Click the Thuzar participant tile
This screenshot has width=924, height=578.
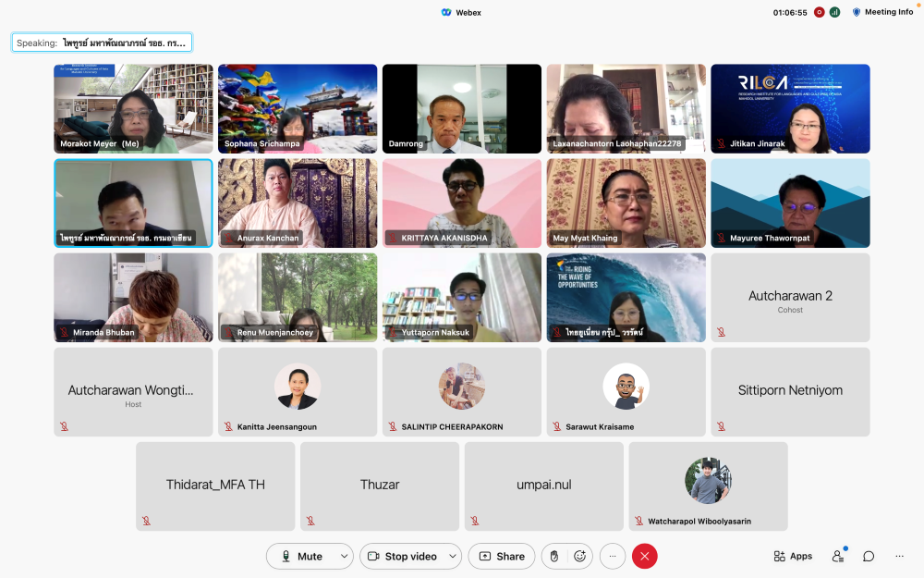point(380,486)
